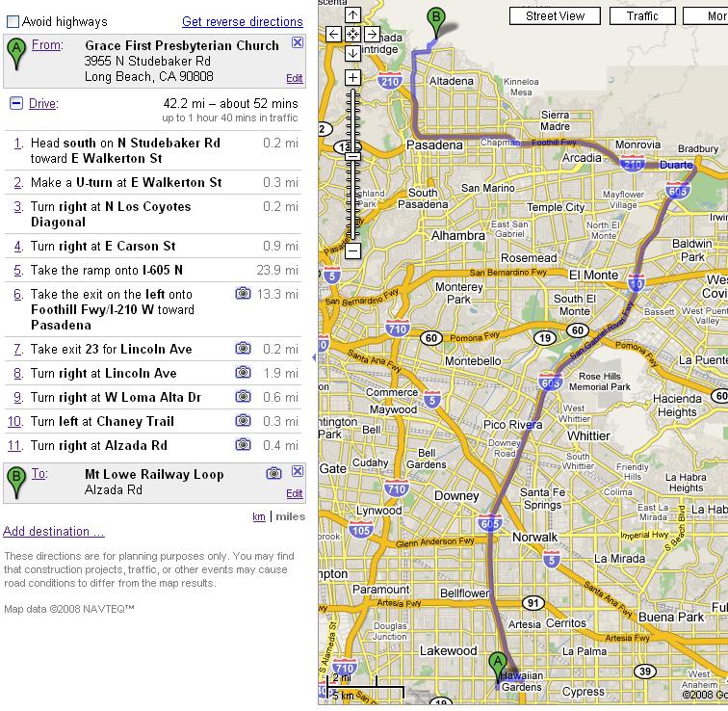Click the zoom slider handle
This screenshot has width=728, height=711.
[x=352, y=157]
